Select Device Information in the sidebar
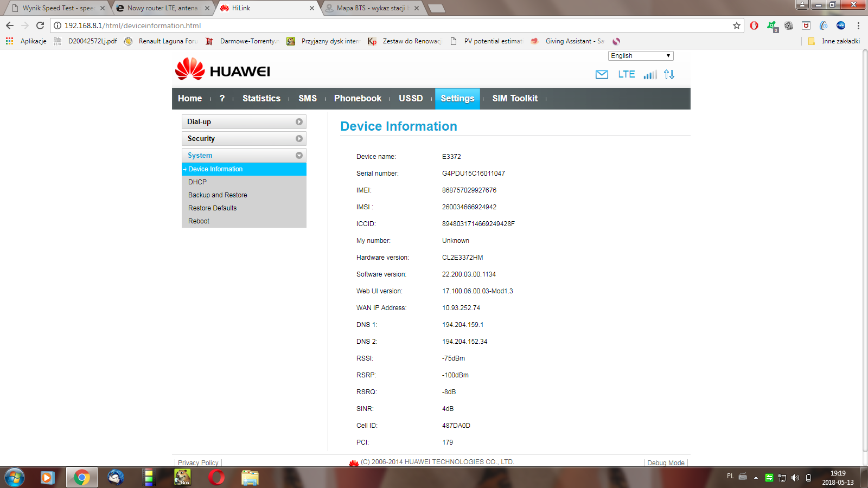Screen dimensions: 868x488 tap(244, 169)
